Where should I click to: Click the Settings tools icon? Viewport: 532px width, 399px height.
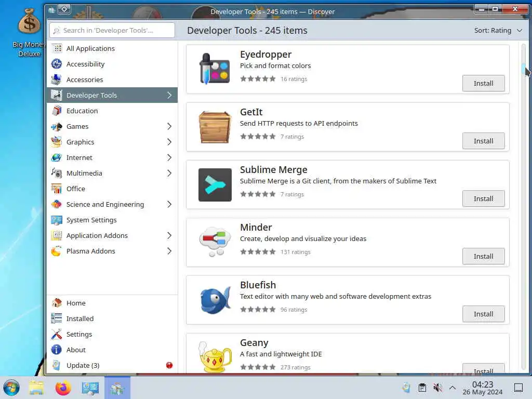[x=57, y=334]
